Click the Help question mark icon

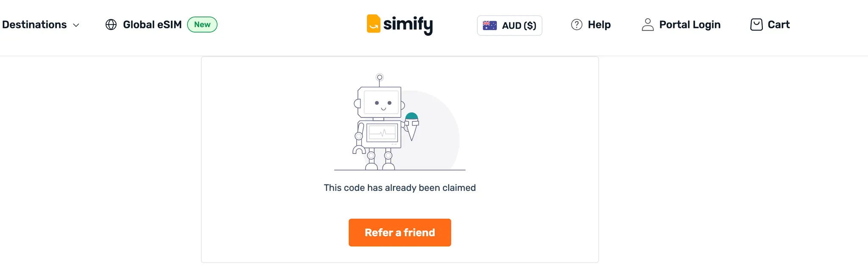pos(576,25)
